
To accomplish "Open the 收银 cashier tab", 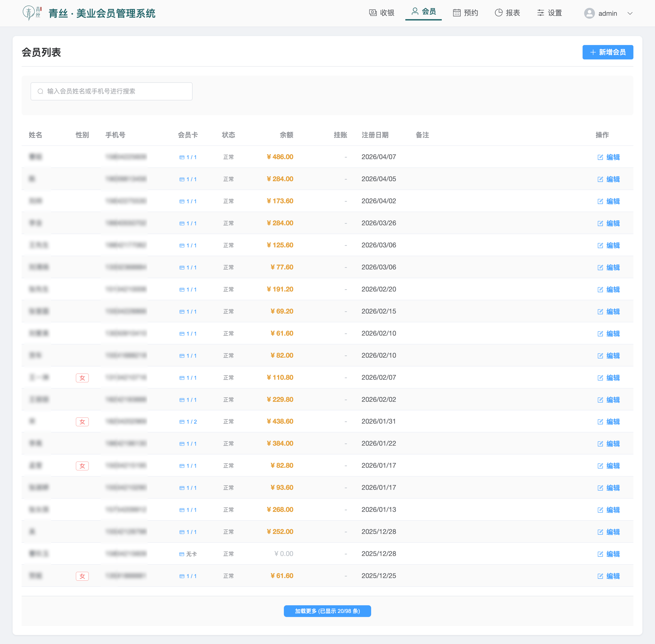I will (x=381, y=13).
